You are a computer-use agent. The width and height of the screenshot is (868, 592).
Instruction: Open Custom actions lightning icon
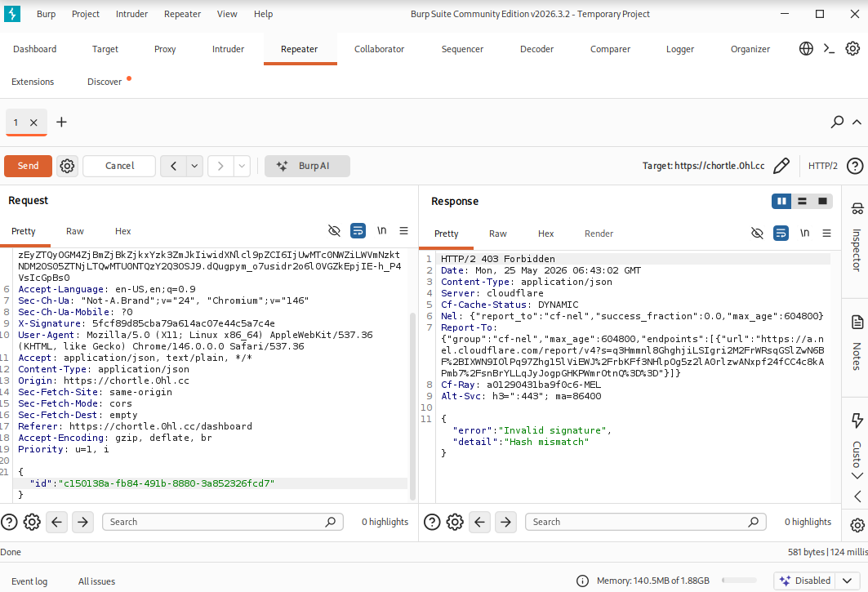click(857, 421)
